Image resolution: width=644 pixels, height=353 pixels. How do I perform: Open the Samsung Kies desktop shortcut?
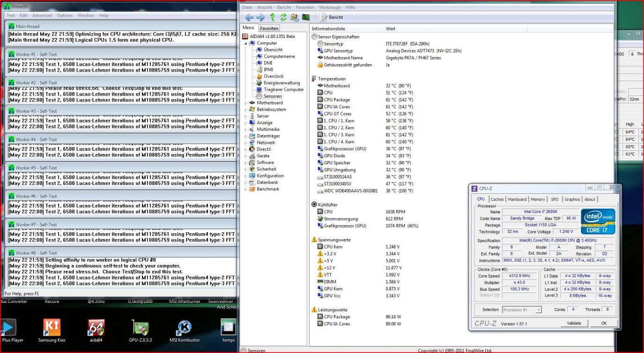pyautogui.click(x=52, y=331)
